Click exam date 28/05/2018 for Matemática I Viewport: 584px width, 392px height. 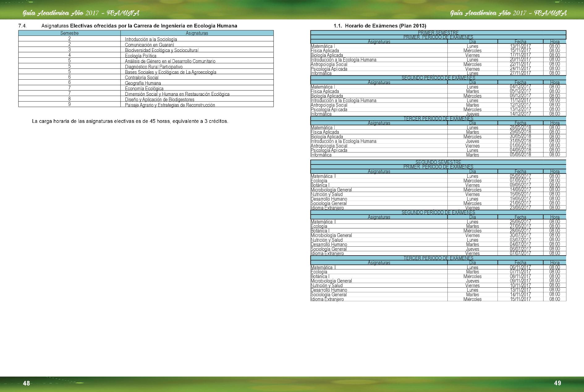tap(520, 127)
